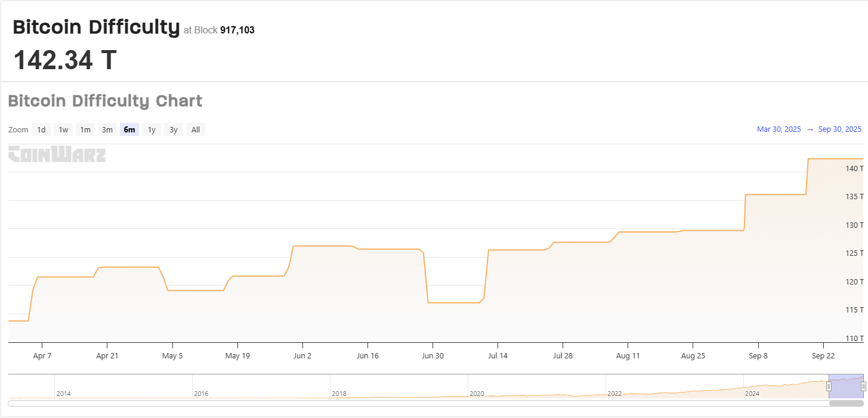The height and width of the screenshot is (418, 868).
Task: Select the 3y zoom range
Action: point(173,129)
